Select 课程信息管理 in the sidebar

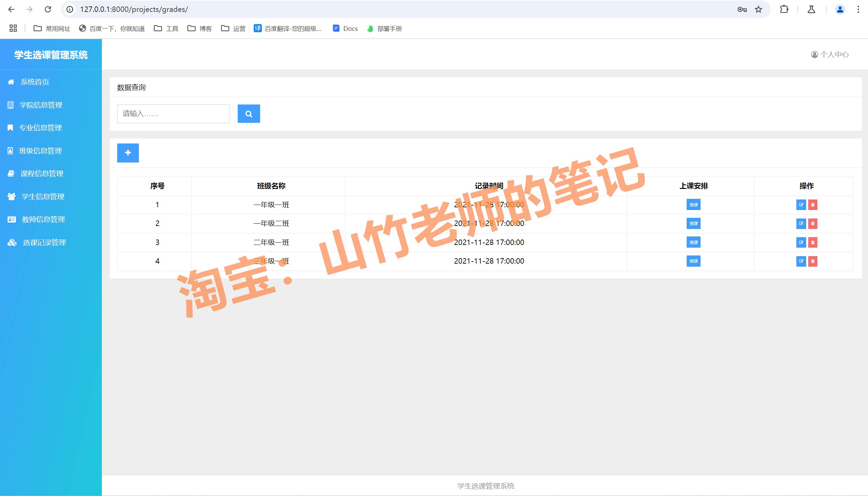[41, 174]
